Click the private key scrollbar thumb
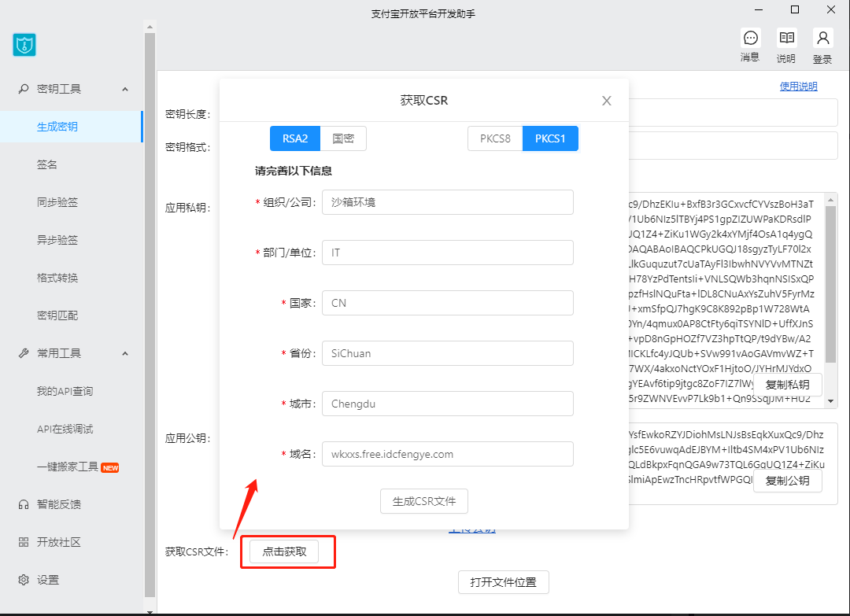Image resolution: width=850 pixels, height=616 pixels. pos(830,284)
